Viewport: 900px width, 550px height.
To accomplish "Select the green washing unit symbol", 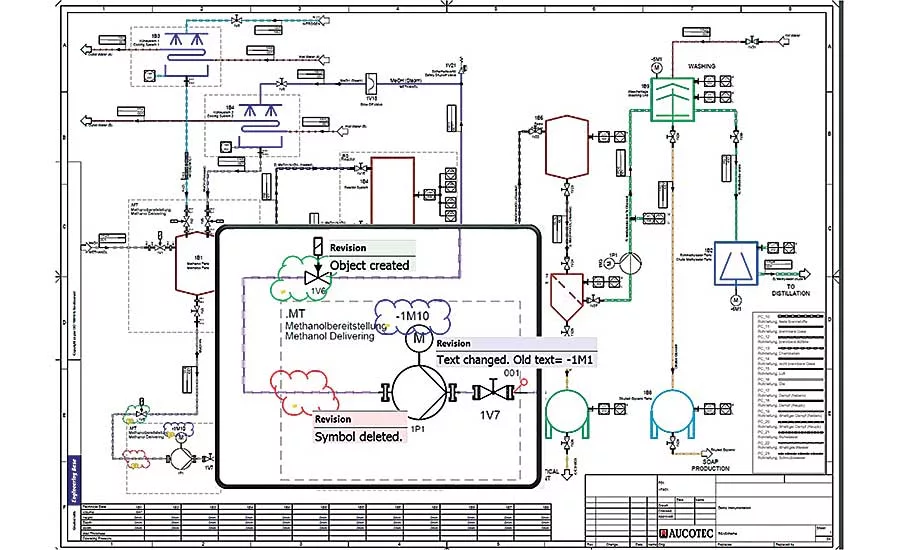I will (x=673, y=99).
